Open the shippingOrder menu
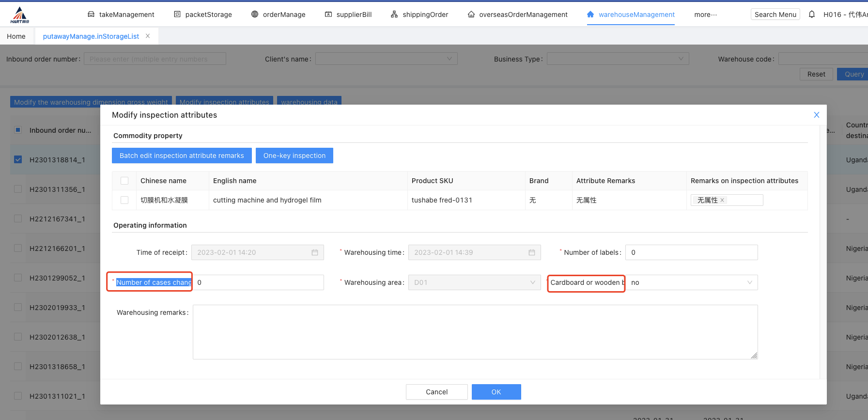This screenshot has width=868, height=420. click(x=419, y=15)
